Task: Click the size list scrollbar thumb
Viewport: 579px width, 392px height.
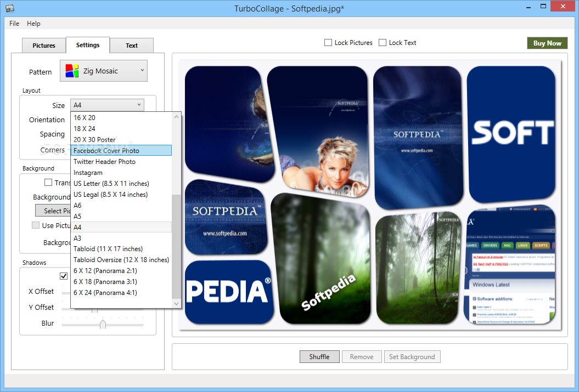Action: click(177, 246)
